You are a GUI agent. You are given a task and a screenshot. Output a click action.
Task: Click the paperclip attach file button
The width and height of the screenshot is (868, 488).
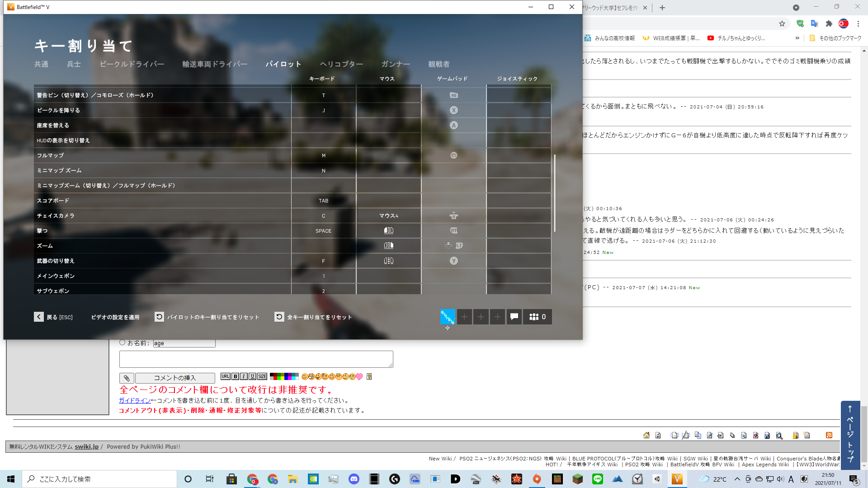point(127,378)
